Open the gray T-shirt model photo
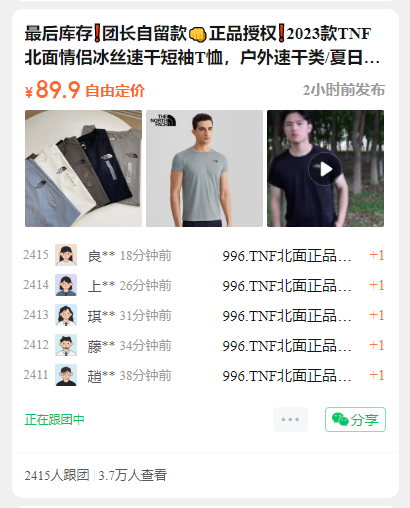This screenshot has width=410, height=508. pos(204,168)
